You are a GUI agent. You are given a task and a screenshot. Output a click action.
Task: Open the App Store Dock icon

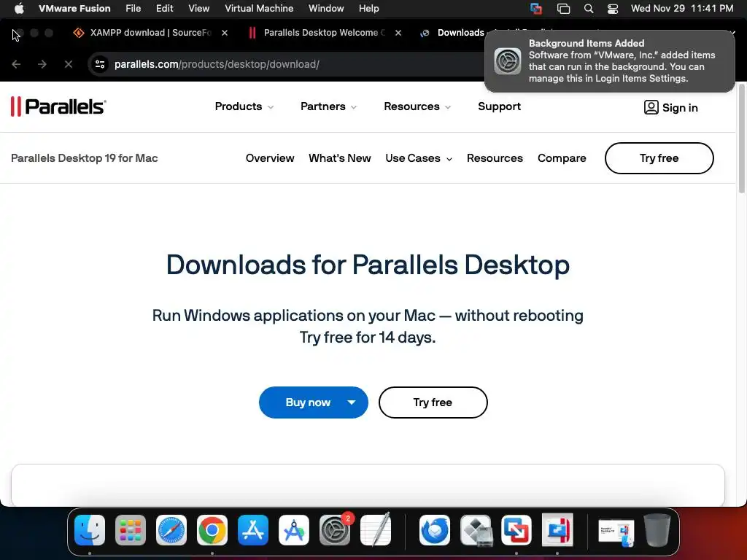tap(253, 530)
